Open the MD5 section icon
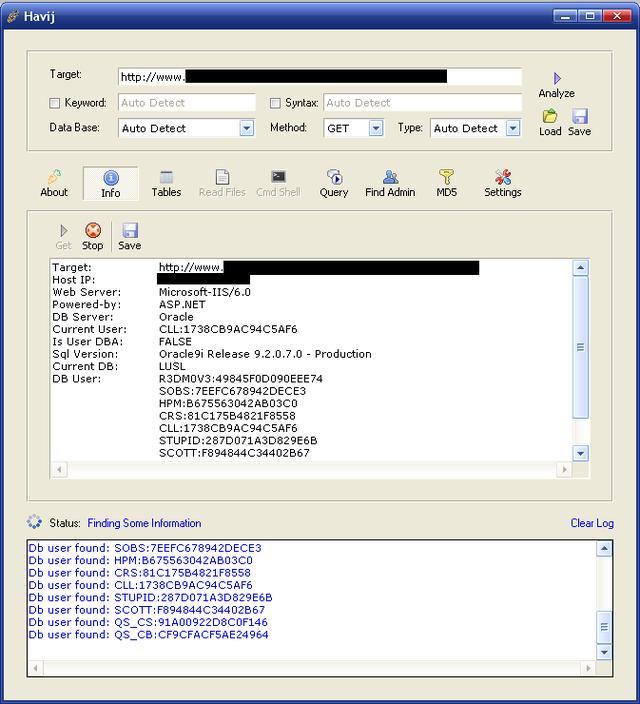 tap(446, 177)
